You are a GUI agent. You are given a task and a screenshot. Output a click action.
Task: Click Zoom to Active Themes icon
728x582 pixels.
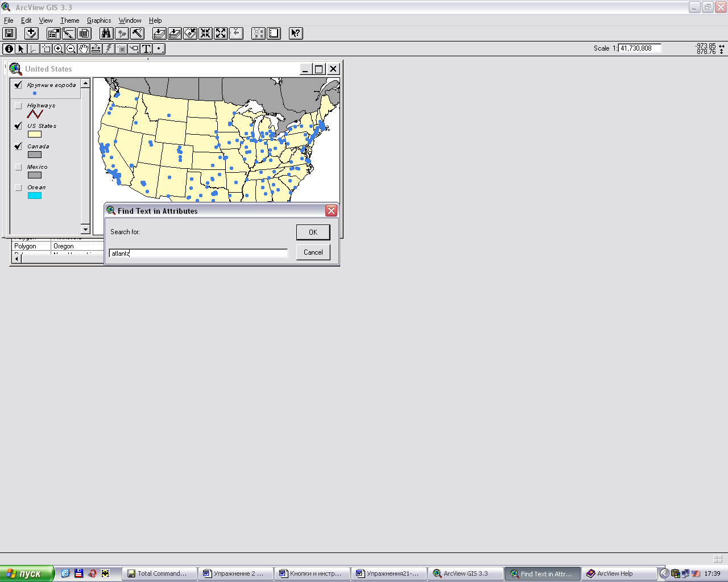click(x=175, y=34)
